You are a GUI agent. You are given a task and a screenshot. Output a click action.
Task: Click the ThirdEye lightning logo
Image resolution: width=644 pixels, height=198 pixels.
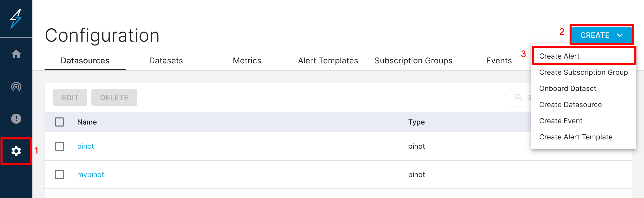[16, 18]
